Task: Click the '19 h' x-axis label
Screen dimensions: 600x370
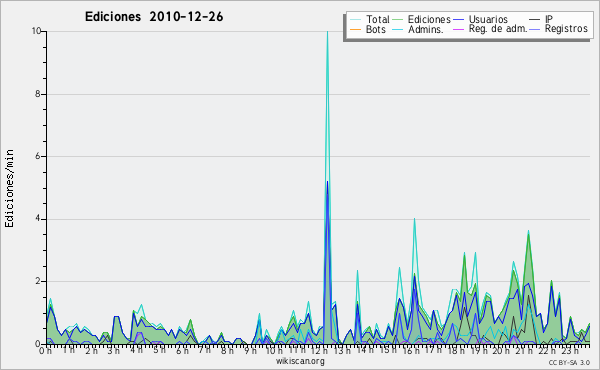Action: point(478,351)
